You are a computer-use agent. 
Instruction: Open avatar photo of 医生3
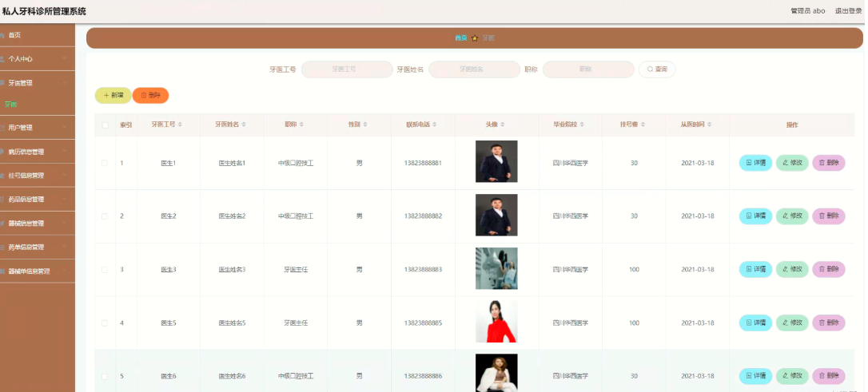pyautogui.click(x=496, y=268)
